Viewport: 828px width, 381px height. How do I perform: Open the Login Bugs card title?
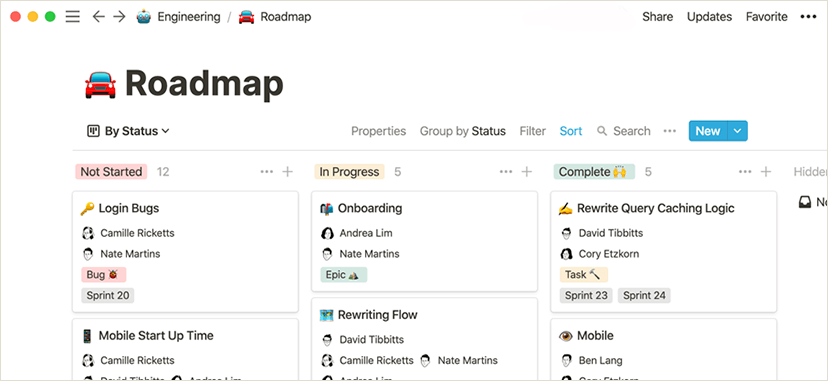tap(129, 208)
